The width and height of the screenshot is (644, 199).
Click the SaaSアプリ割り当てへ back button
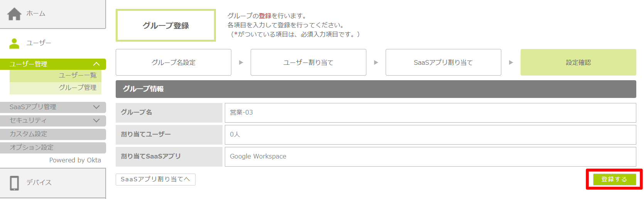click(155, 179)
